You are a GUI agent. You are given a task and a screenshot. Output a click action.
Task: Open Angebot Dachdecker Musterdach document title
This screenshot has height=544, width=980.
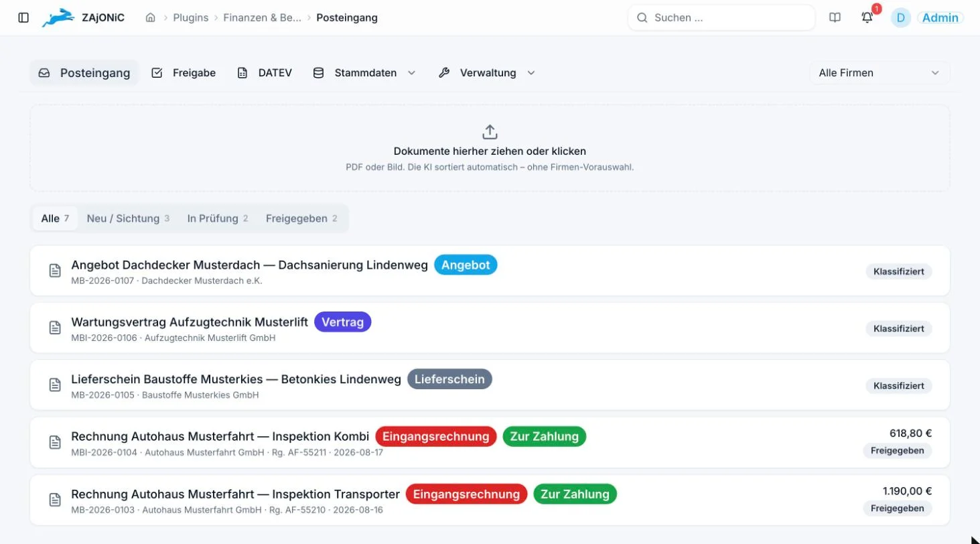[249, 265]
